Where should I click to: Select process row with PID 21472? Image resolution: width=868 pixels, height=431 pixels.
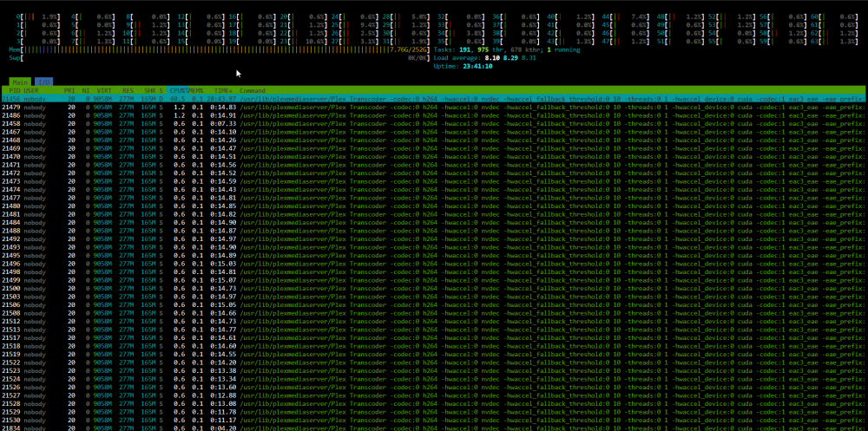click(x=434, y=173)
